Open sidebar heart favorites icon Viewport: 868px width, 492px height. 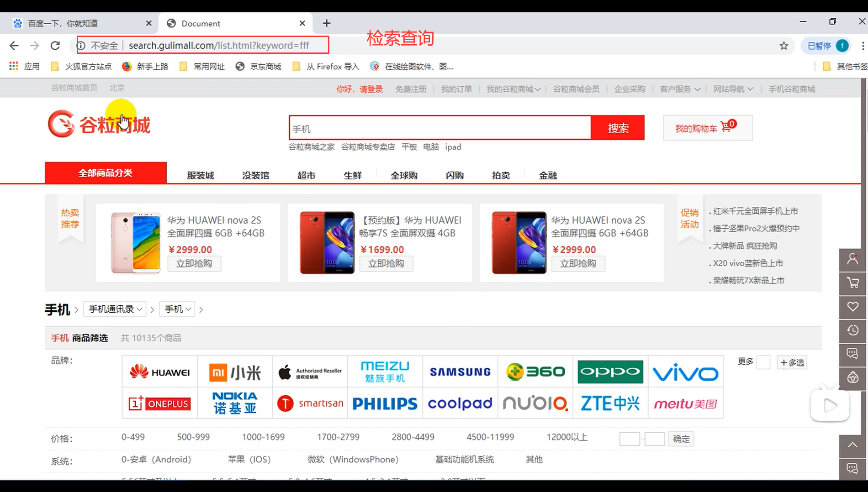click(852, 307)
